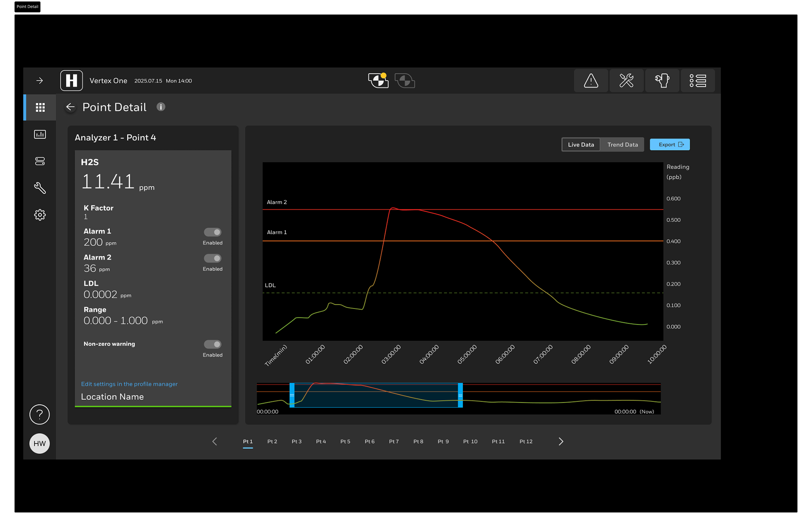Click the tools wrench-screwdriver icon in header
812x527 pixels.
(626, 80)
